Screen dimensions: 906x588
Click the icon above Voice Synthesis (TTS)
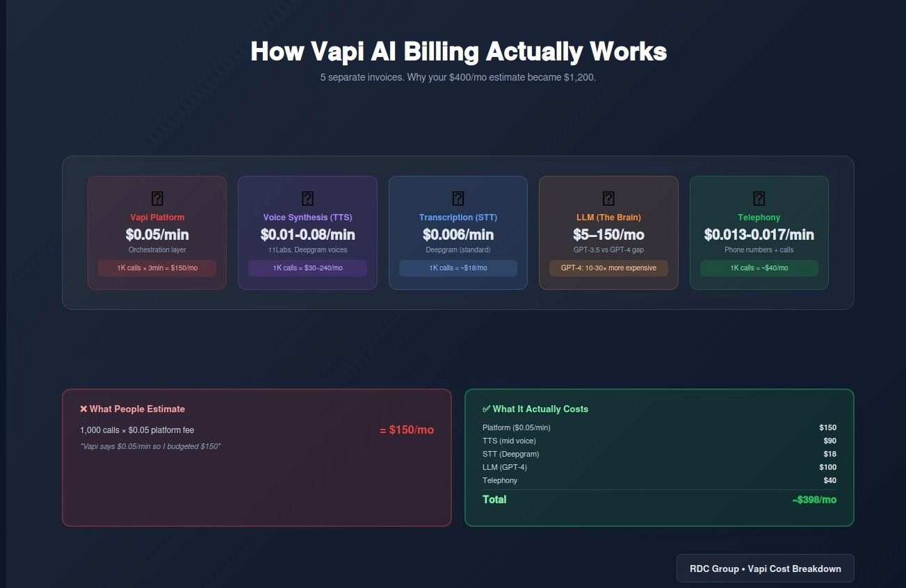point(307,199)
